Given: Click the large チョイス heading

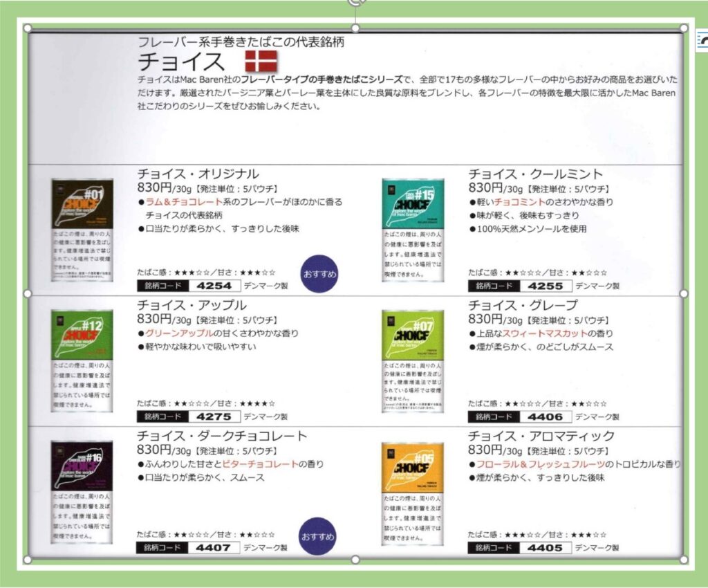Looking at the screenshot, I should [180, 62].
